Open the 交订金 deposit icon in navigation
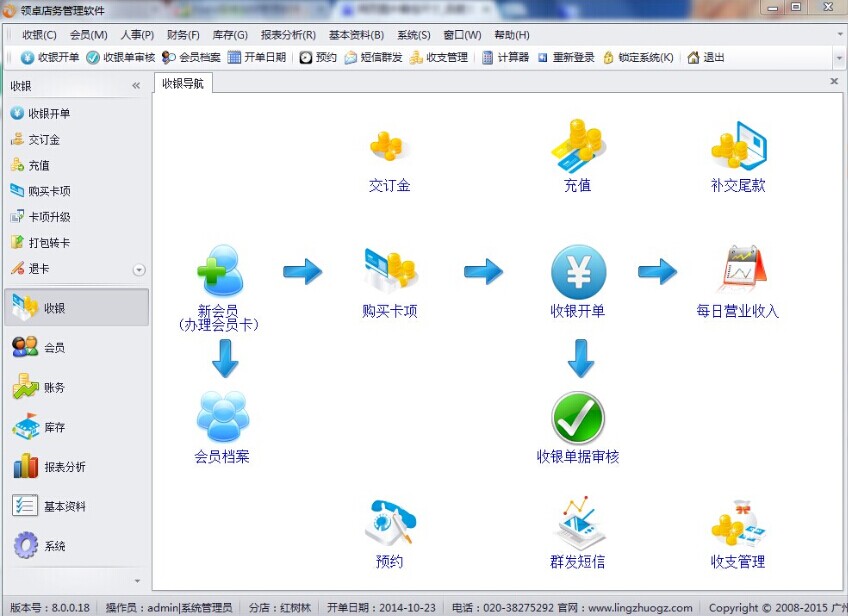The width and height of the screenshot is (848, 616). (x=388, y=148)
